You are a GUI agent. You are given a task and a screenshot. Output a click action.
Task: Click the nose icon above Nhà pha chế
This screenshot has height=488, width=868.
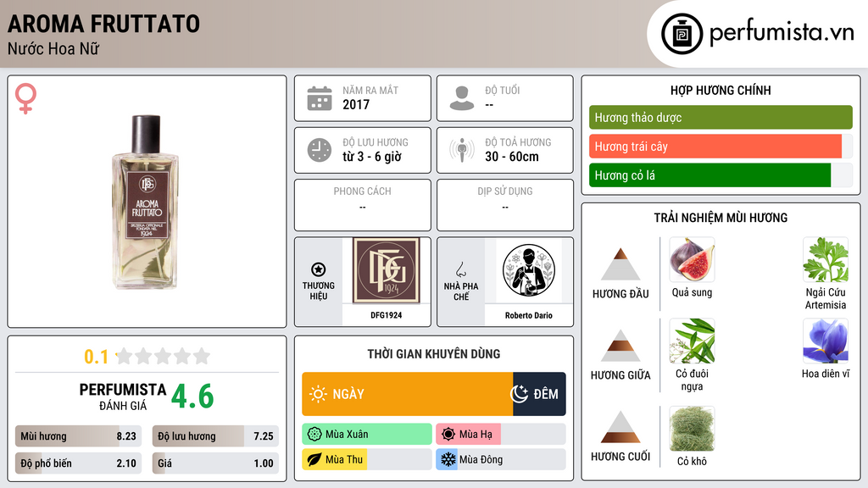click(x=460, y=269)
